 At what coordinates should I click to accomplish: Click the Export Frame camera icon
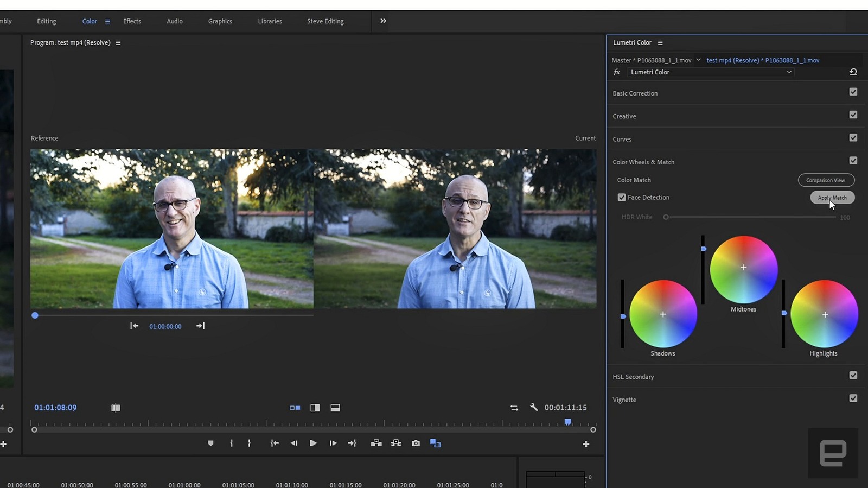tap(416, 443)
